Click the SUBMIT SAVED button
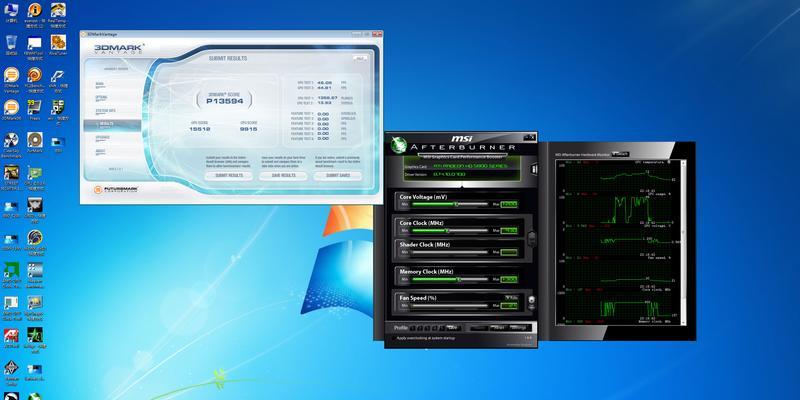 [337, 176]
